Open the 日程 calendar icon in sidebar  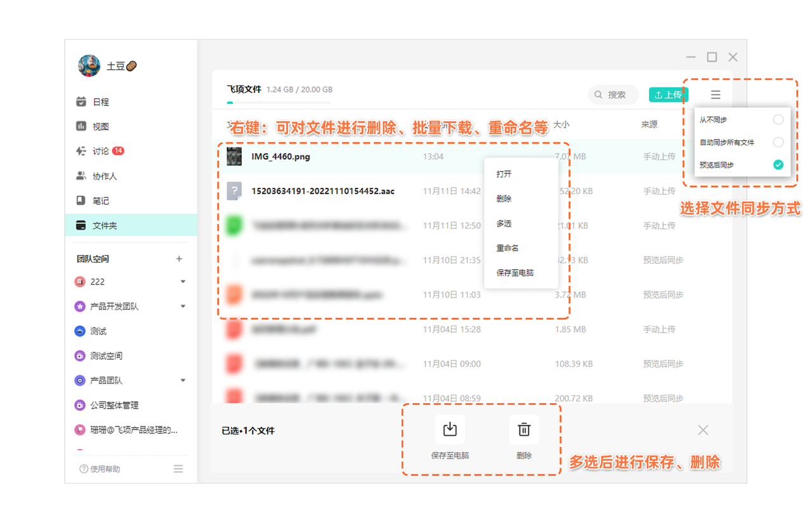point(81,102)
